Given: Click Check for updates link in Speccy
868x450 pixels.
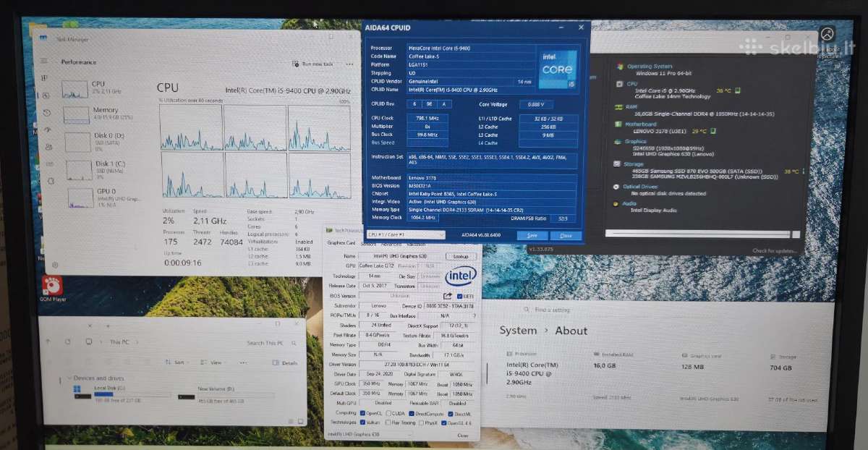Looking at the screenshot, I should (x=775, y=251).
